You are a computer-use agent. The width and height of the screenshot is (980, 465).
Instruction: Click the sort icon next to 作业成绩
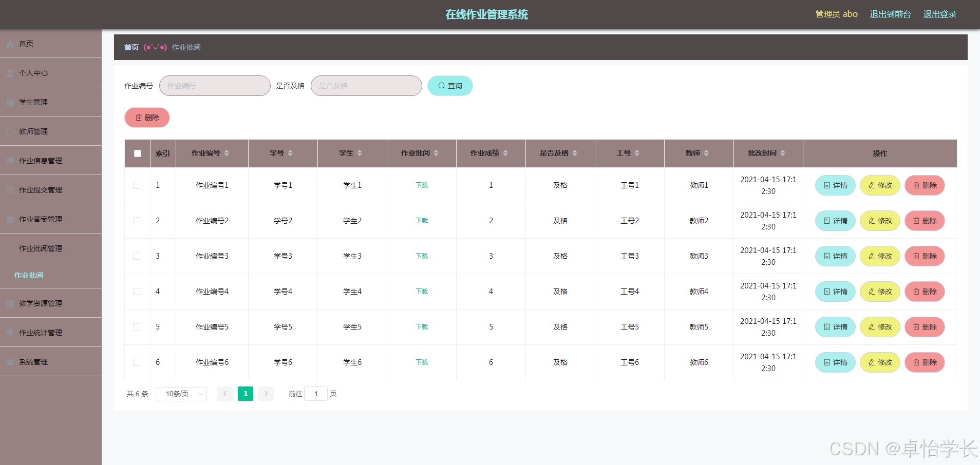pyautogui.click(x=505, y=153)
